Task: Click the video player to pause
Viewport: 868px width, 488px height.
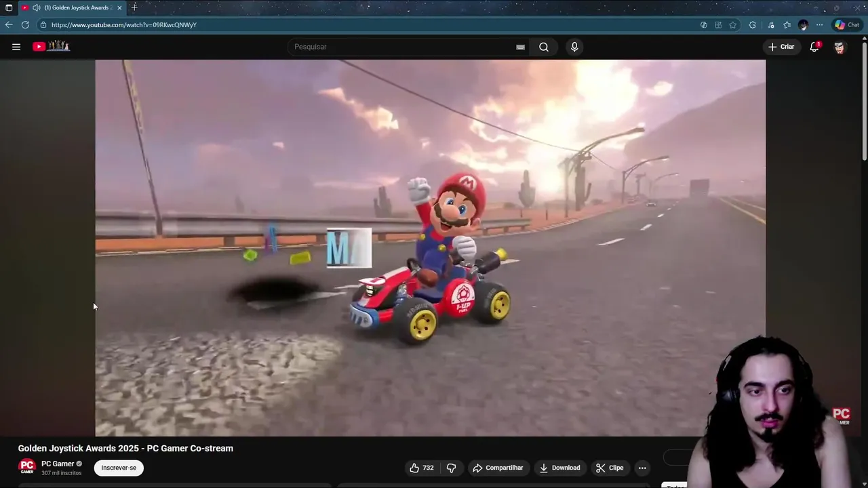Action: coord(430,247)
